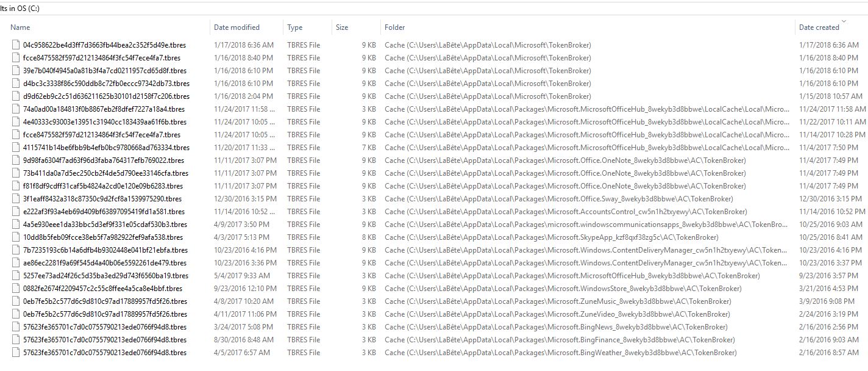This screenshot has width=868, height=371.
Task: Select file name 5257ee73ad24f26c5d35ba3ed29d743f6560ba19.tbres
Action: point(105,276)
